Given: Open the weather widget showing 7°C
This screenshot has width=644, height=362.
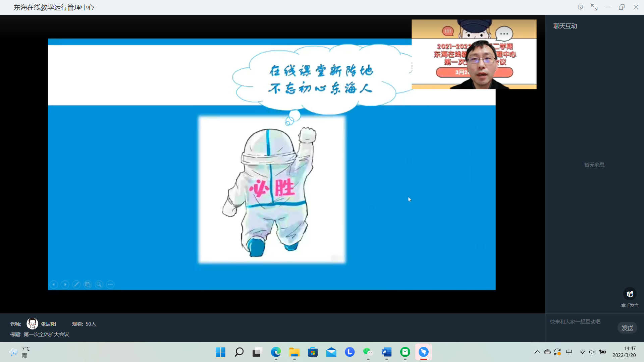Looking at the screenshot, I should pos(19,352).
